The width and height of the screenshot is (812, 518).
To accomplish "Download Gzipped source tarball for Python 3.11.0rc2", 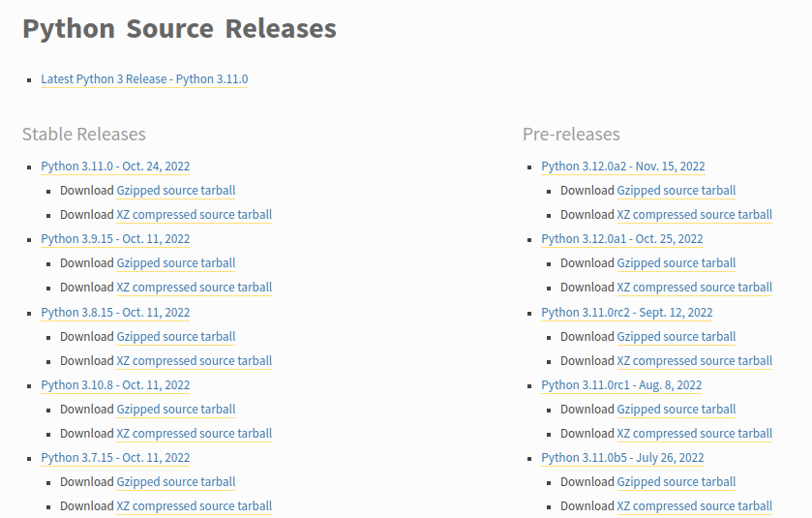I will point(677,337).
